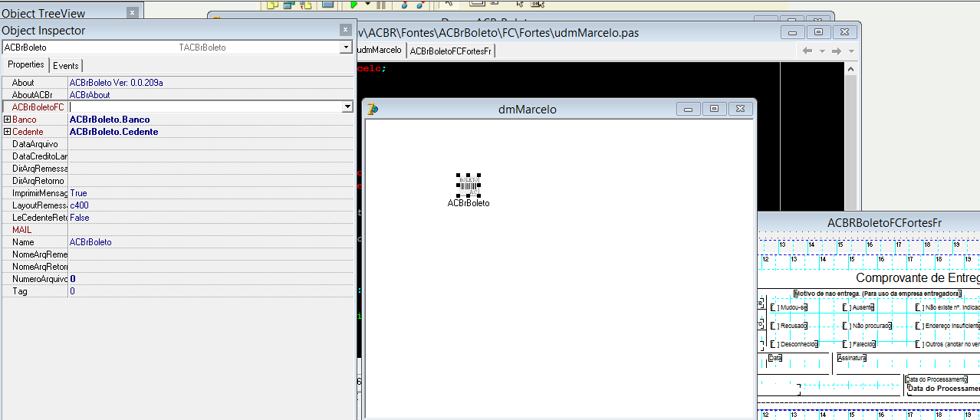Close the Object TreeView panel

point(132,13)
